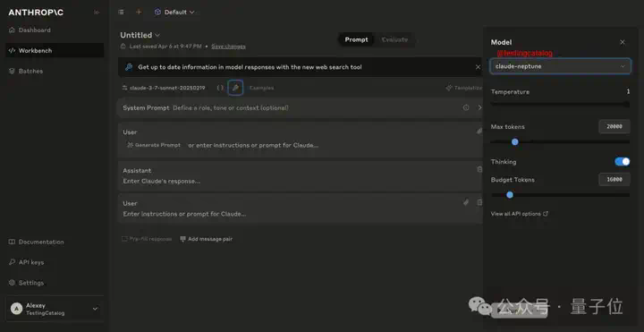Delete the second User message with trash icon
The width and height of the screenshot is (644, 332).
(479, 202)
